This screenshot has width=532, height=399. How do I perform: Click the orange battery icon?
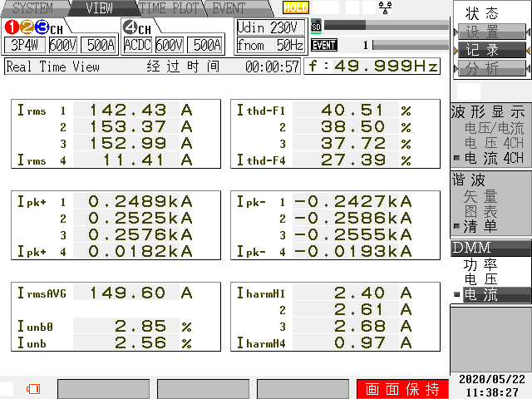[33, 388]
